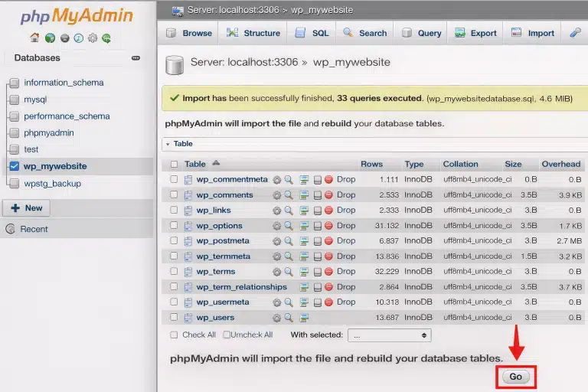588x392 pixels.
Task: Expand the phpmyadmin database node
Action: (x=15, y=132)
